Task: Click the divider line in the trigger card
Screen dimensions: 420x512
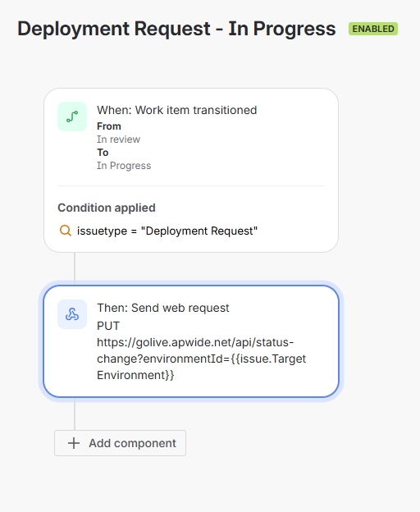Action: 191,185
